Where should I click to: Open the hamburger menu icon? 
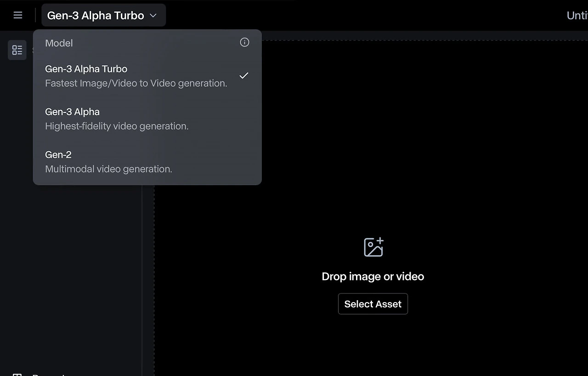click(18, 15)
